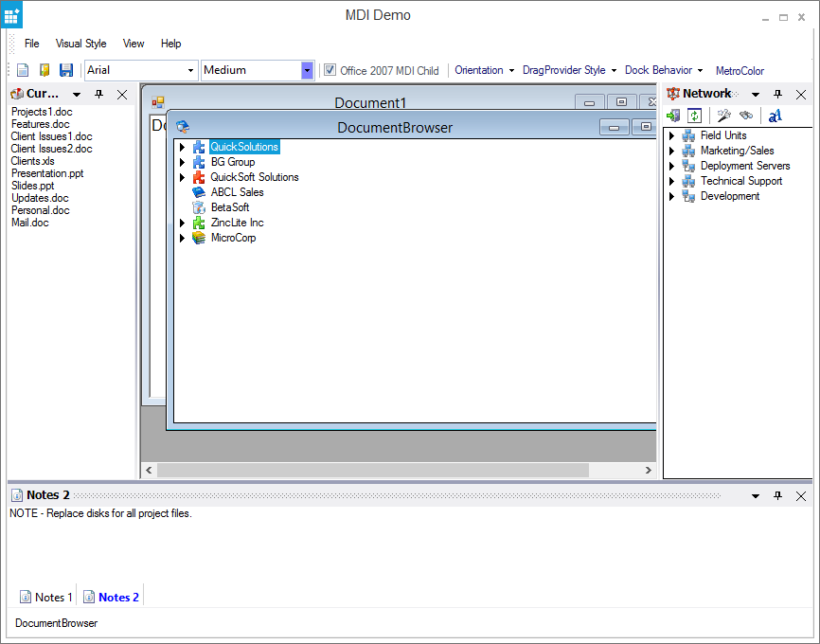
Task: Click the refresh icon in Network panel
Action: pos(695,116)
